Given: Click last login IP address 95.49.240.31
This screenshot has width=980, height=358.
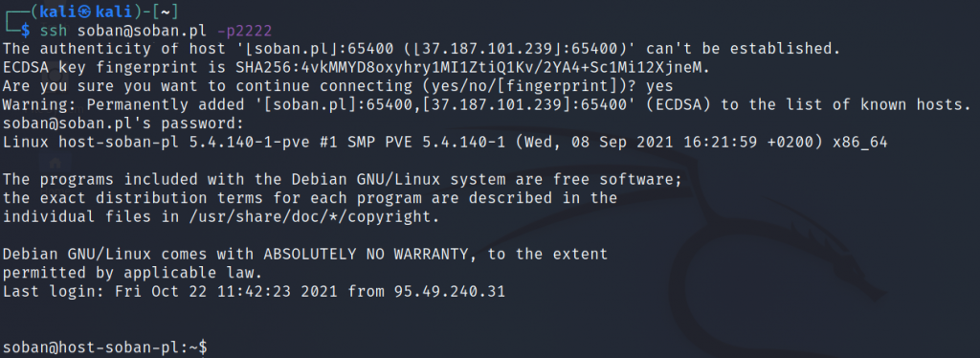Looking at the screenshot, I should 449,291.
